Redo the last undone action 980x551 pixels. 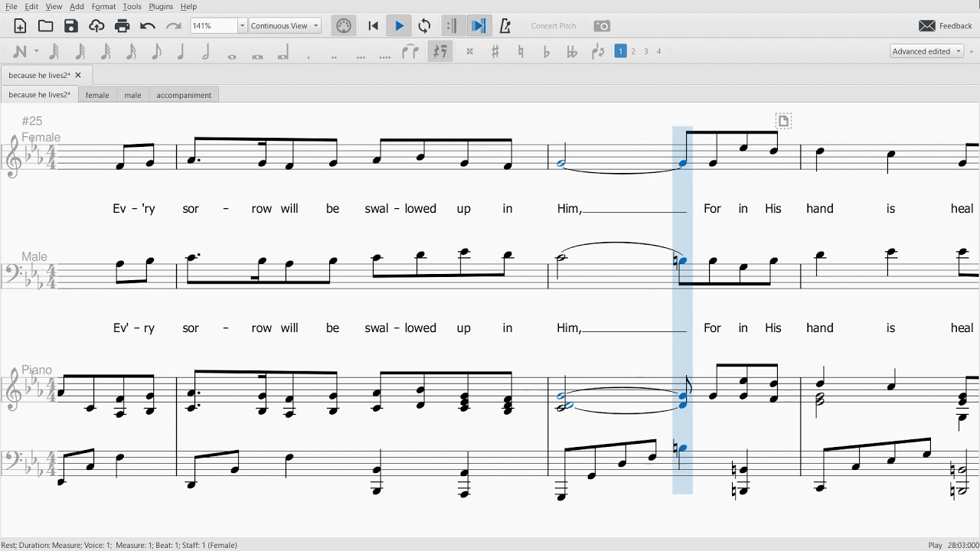[x=173, y=26]
